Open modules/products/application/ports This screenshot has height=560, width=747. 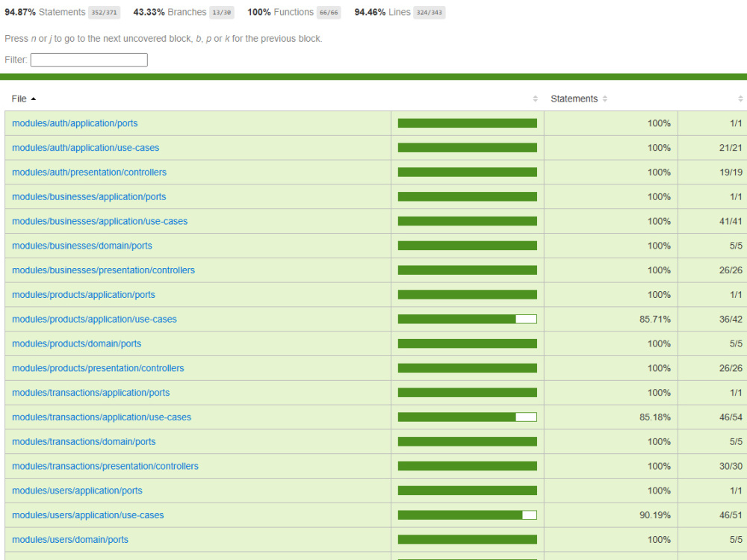point(84,295)
